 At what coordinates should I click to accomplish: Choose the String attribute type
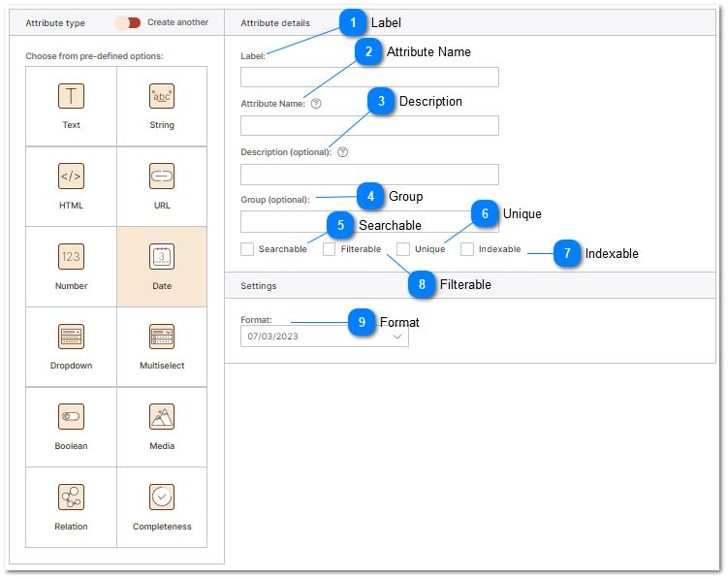tap(162, 96)
